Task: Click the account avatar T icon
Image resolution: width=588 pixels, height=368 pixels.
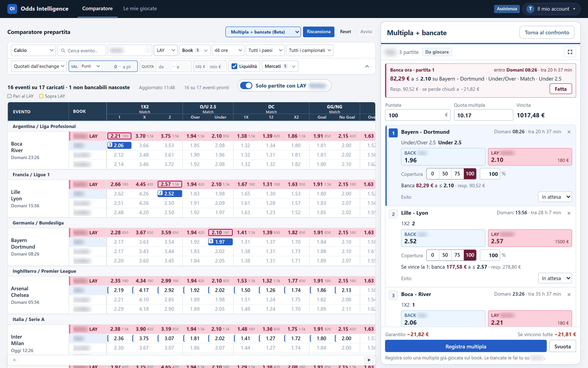Action: click(x=530, y=9)
